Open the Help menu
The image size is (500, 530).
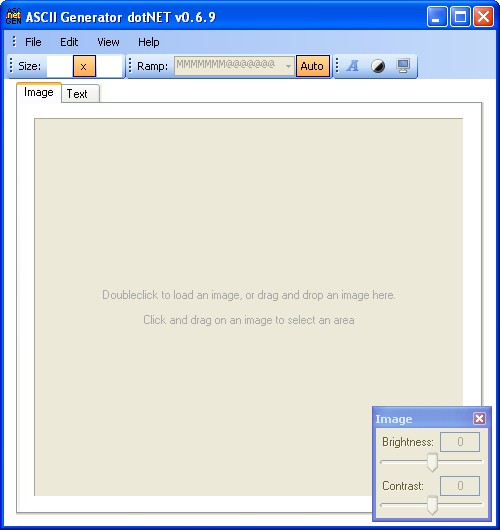[148, 42]
